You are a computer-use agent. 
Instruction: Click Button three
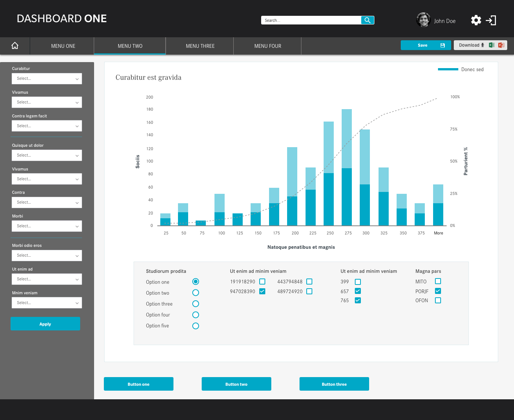[334, 384]
